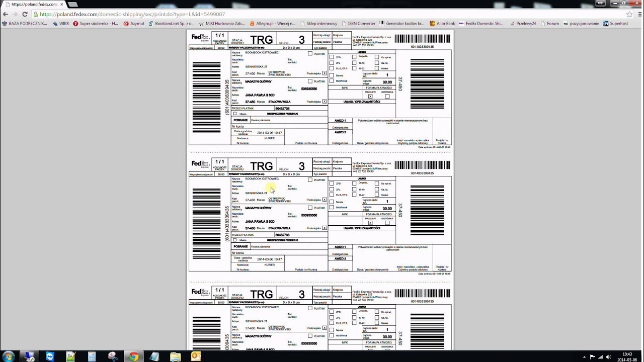Open the MIKI Hurtownia bookmark

pyautogui.click(x=222, y=23)
